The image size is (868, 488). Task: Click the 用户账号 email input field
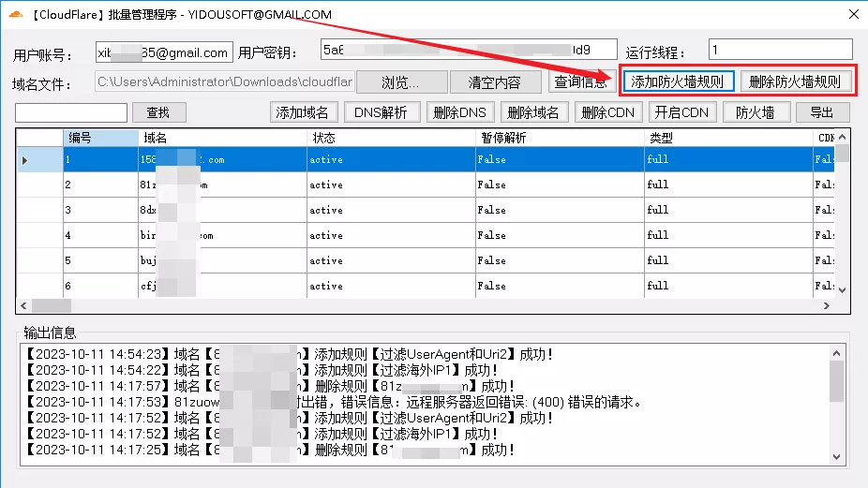[164, 52]
